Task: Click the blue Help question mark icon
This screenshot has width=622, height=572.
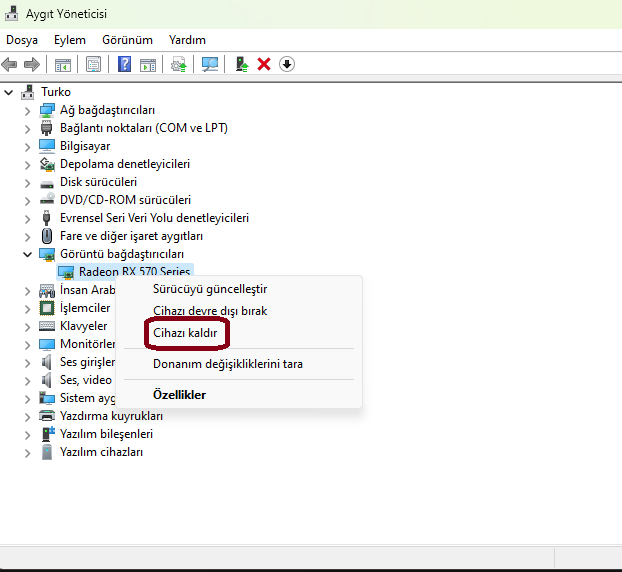Action: (125, 64)
